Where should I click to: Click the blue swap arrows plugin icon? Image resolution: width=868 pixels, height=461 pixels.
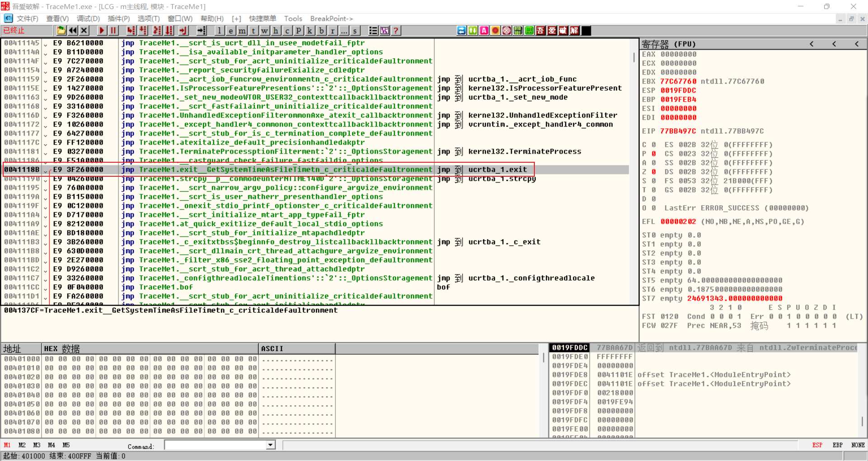pos(461,31)
